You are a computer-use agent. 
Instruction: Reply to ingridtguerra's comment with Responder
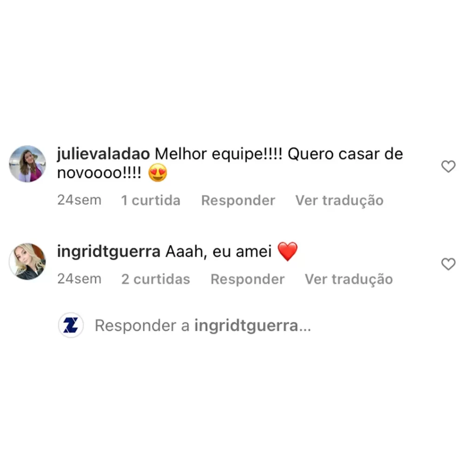coord(248,279)
